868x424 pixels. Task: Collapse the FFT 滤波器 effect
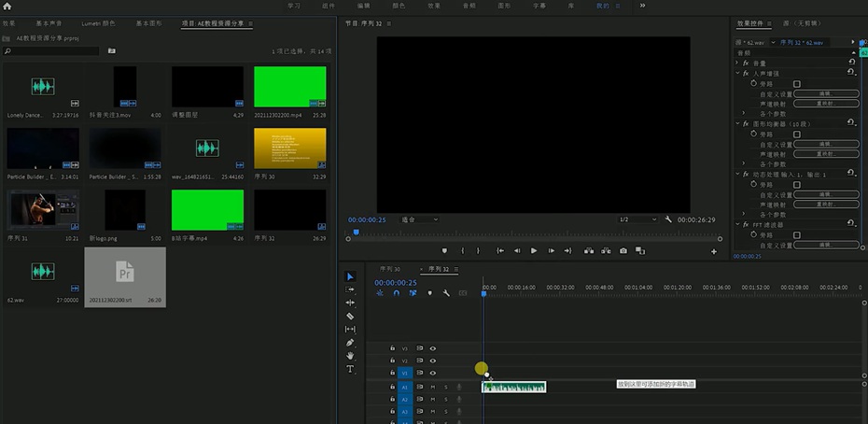coord(737,224)
